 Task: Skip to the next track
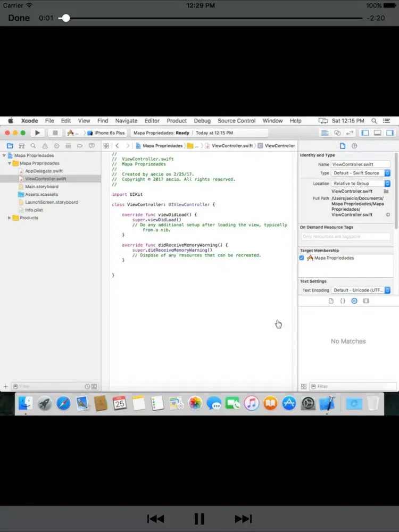243,519
